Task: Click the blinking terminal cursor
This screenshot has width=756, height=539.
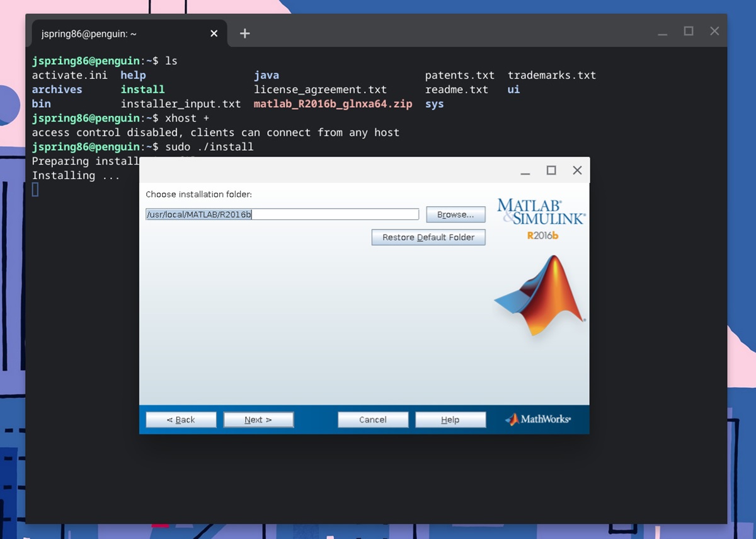Action: [35, 189]
